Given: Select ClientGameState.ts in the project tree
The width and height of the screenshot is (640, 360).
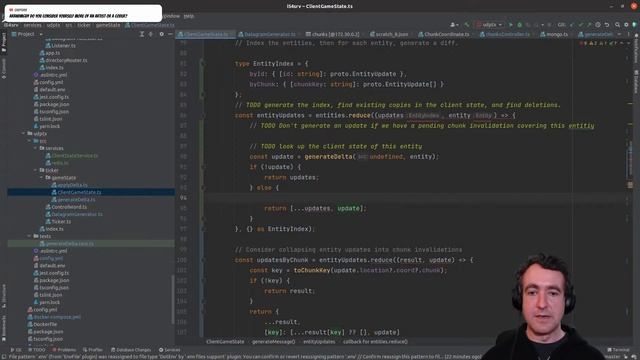Looking at the screenshot, I should [x=79, y=192].
